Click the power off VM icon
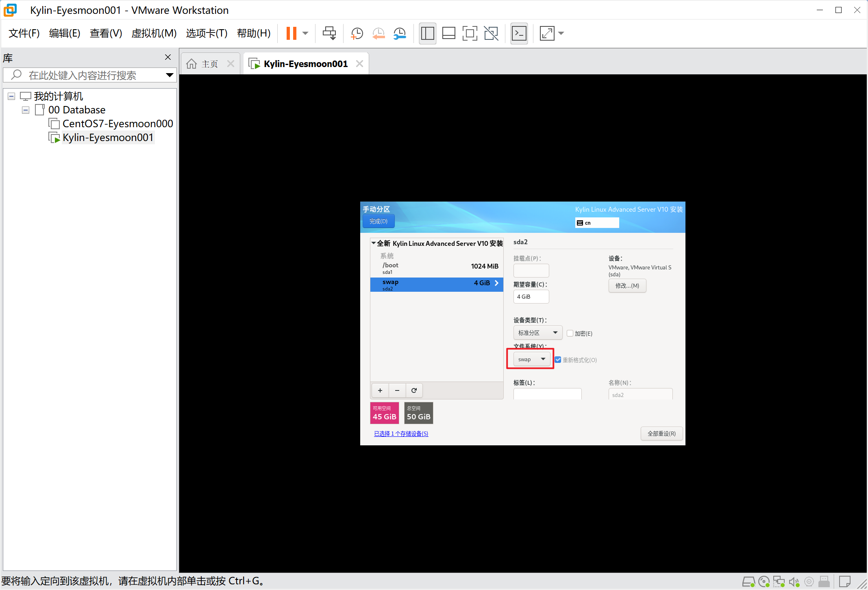 pyautogui.click(x=305, y=33)
